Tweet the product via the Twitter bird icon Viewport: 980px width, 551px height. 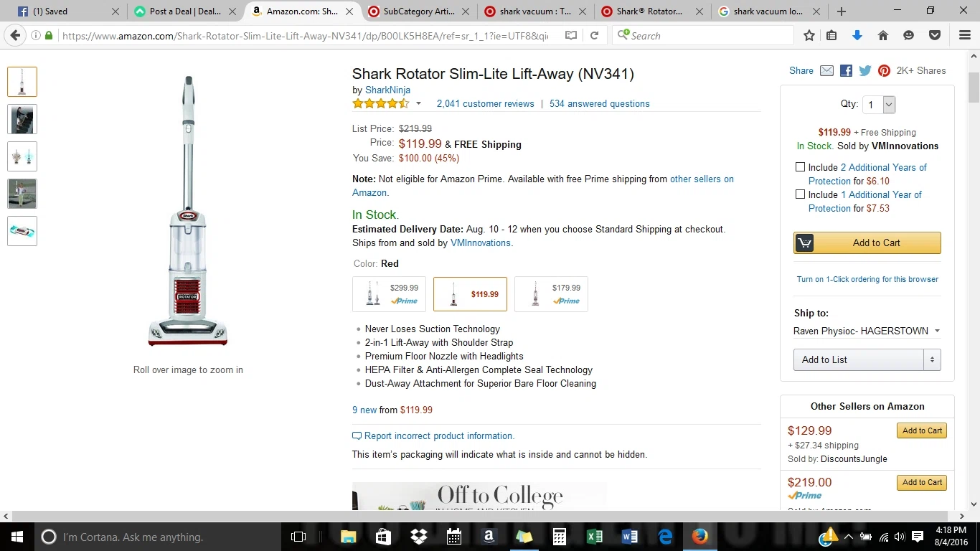(865, 70)
